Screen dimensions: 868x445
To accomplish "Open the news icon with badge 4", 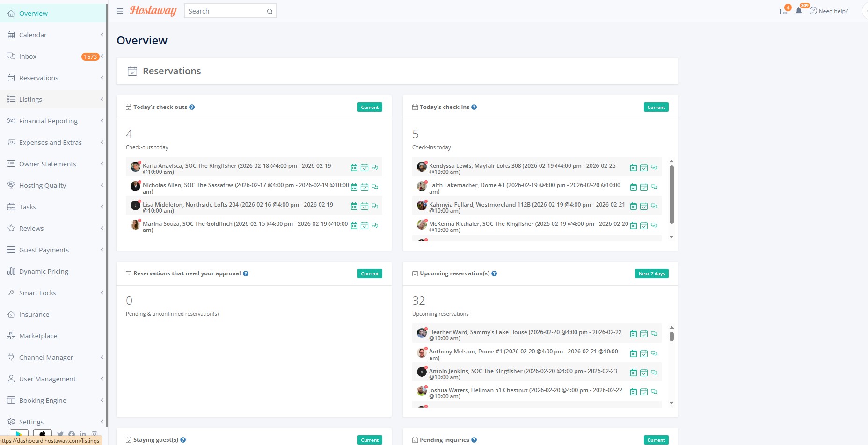I will 784,11.
